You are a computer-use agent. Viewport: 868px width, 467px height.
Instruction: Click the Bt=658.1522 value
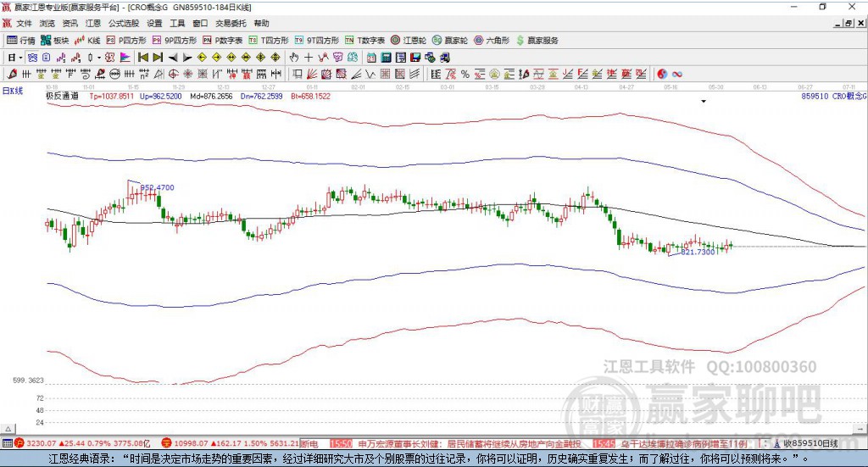(x=310, y=97)
